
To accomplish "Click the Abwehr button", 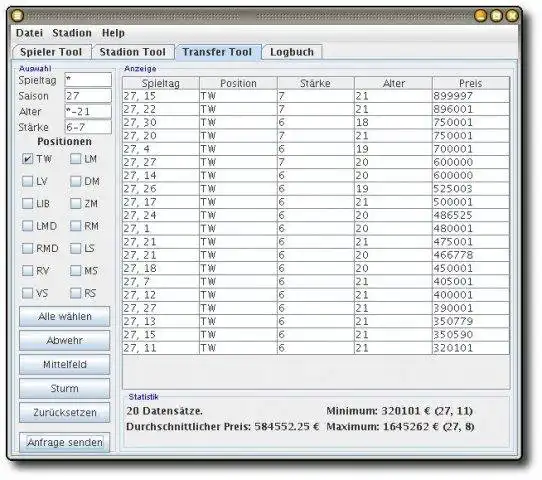I will point(65,340).
